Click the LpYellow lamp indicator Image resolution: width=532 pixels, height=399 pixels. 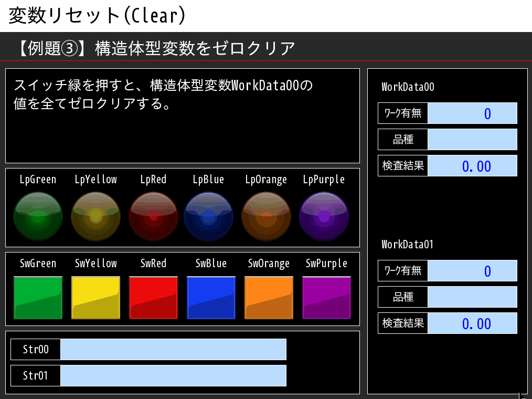(95, 216)
